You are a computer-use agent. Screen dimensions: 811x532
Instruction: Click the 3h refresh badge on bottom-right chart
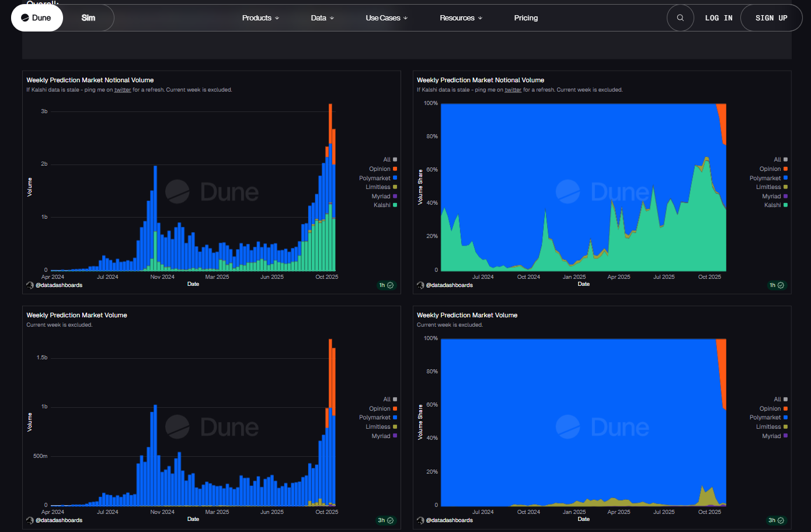[776, 520]
